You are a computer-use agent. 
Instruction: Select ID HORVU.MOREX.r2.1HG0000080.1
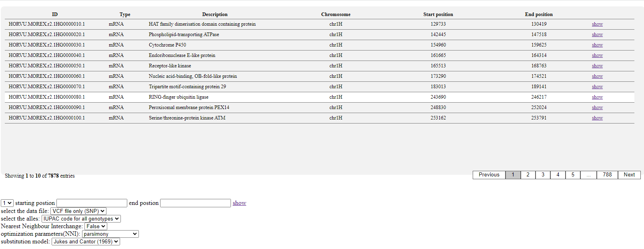pos(47,97)
